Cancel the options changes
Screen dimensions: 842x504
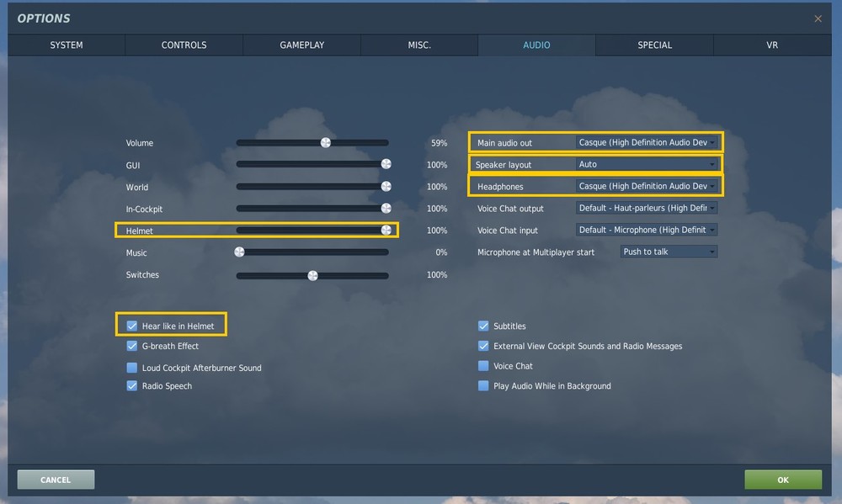(x=55, y=479)
